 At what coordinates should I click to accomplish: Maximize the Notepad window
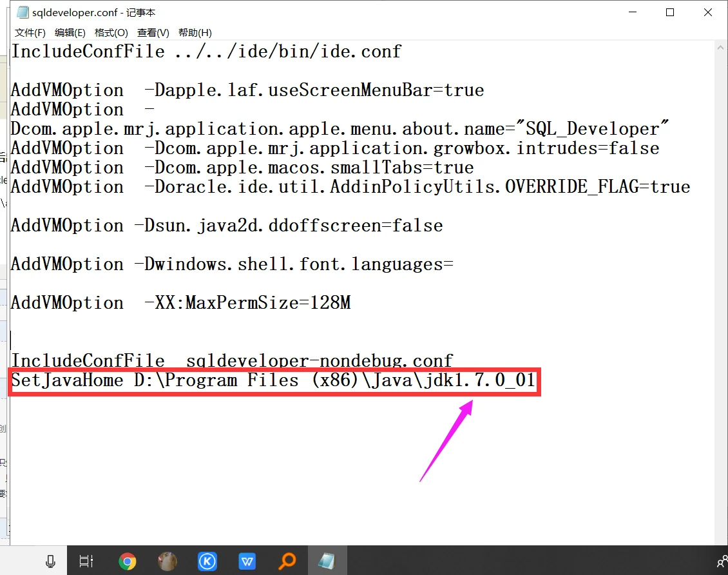coord(670,12)
